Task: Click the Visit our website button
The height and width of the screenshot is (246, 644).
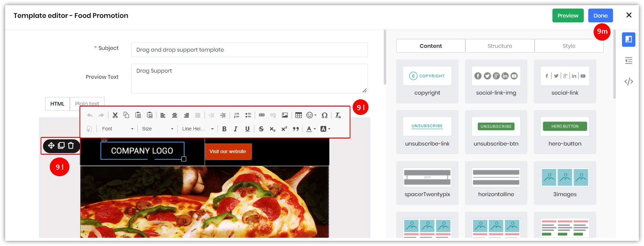Action: point(228,151)
